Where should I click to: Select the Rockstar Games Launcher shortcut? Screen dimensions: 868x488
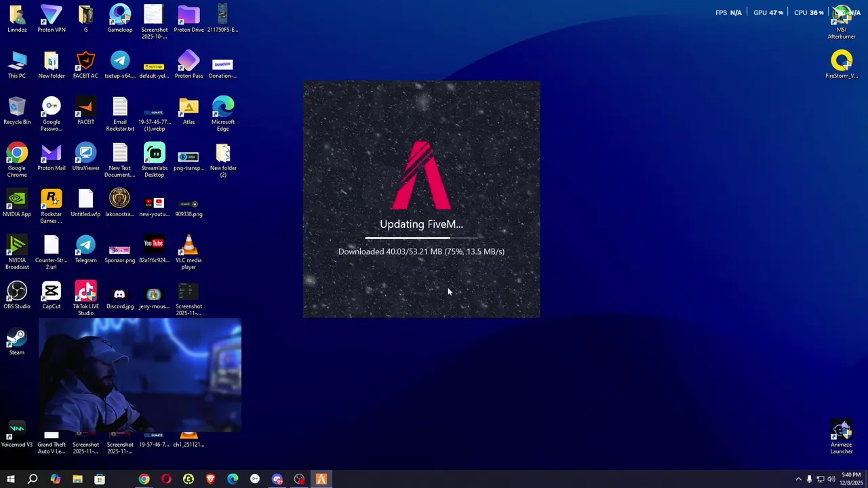[x=52, y=207]
